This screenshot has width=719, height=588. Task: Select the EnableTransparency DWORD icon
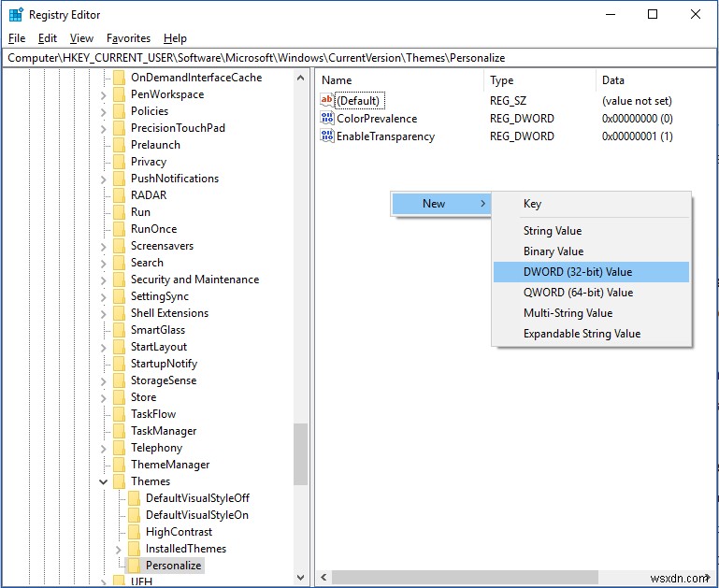pos(327,136)
